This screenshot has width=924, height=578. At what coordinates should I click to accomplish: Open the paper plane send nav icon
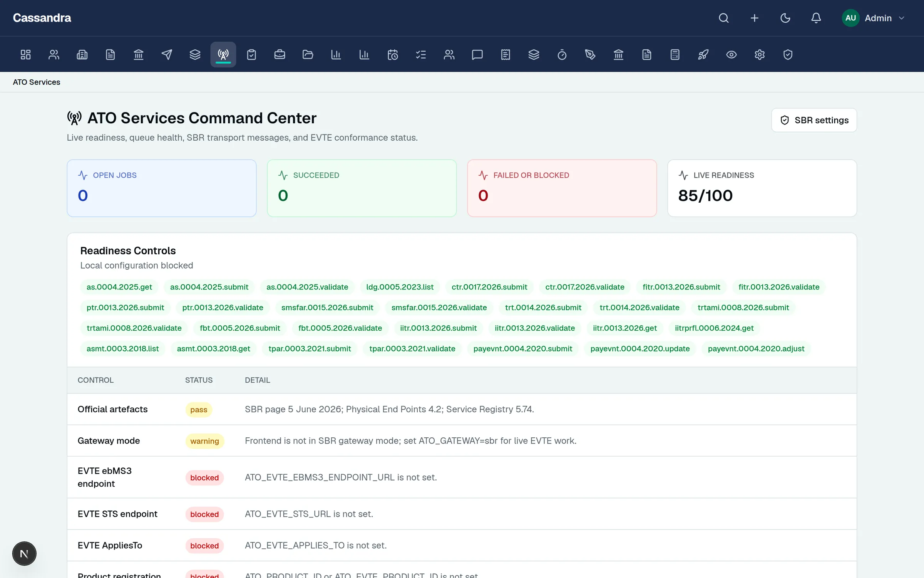click(167, 55)
